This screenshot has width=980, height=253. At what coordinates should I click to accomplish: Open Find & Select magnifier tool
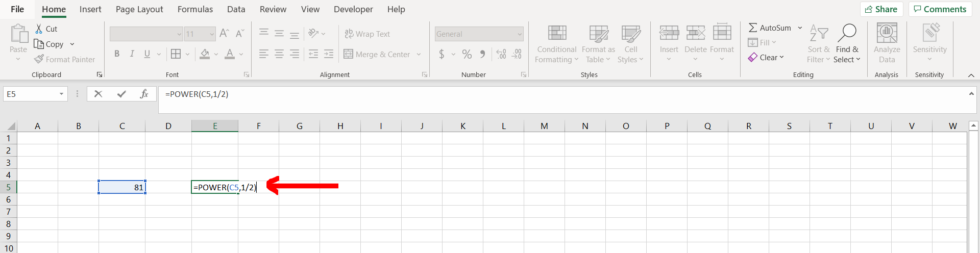pyautogui.click(x=847, y=33)
